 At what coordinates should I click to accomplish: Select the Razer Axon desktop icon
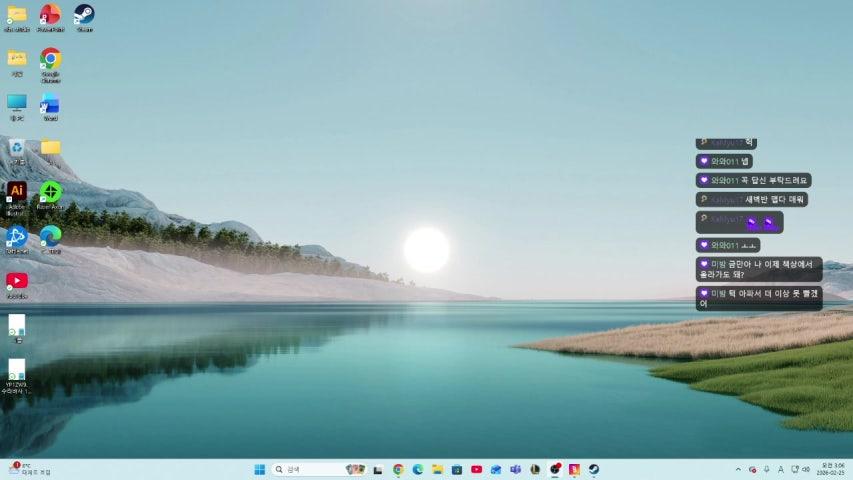(x=50, y=191)
